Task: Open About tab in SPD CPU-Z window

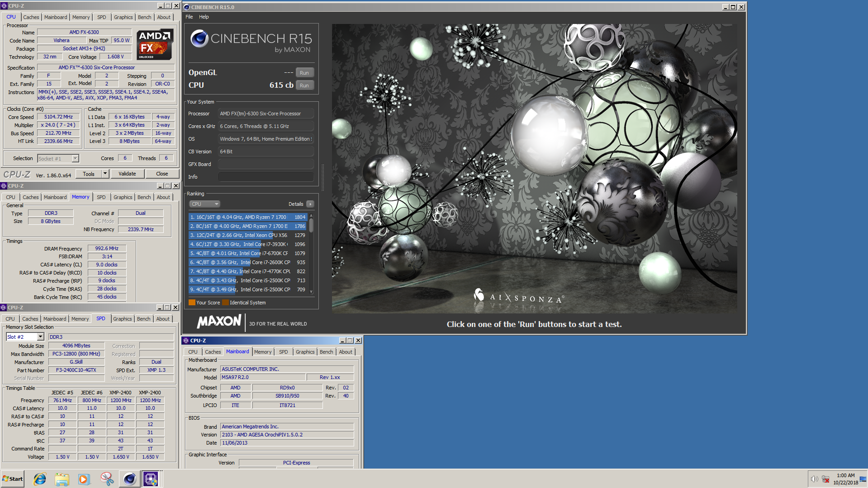Action: pos(163,319)
